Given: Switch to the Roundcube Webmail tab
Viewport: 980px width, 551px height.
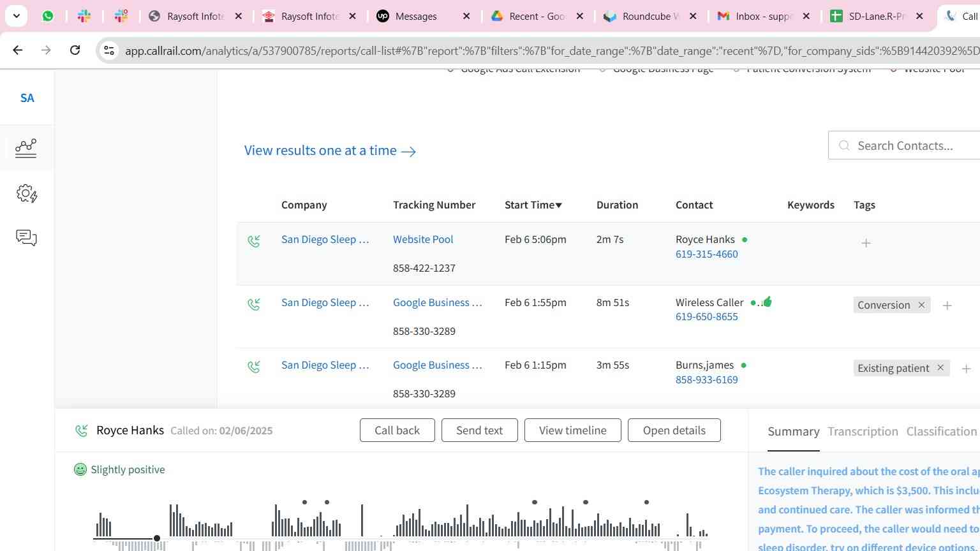Looking at the screenshot, I should (650, 16).
